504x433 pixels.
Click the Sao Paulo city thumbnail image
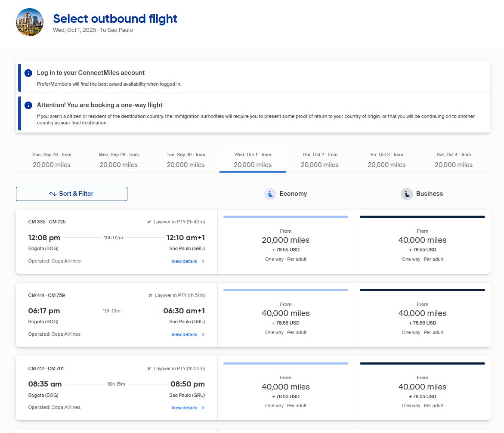click(30, 22)
